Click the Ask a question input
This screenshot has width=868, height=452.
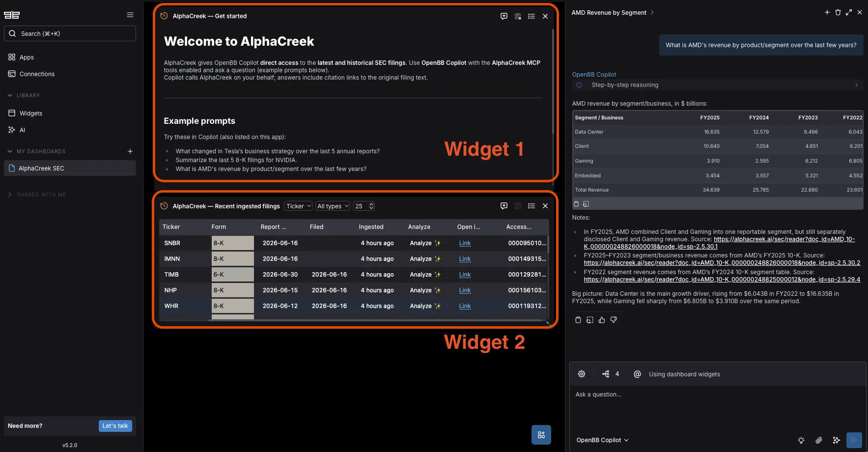pos(717,408)
